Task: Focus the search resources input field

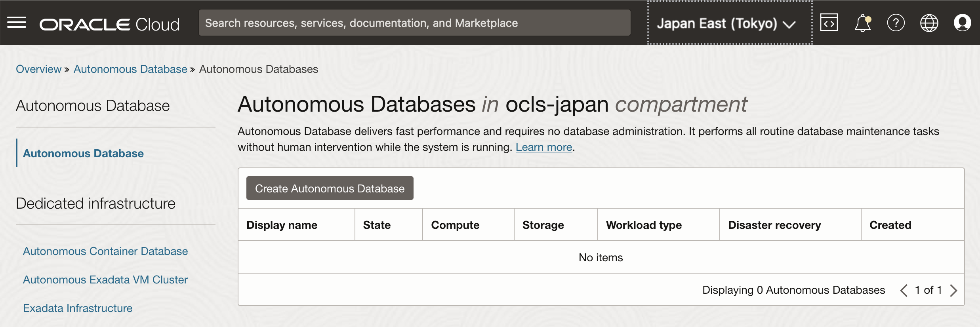Action: pos(414,23)
